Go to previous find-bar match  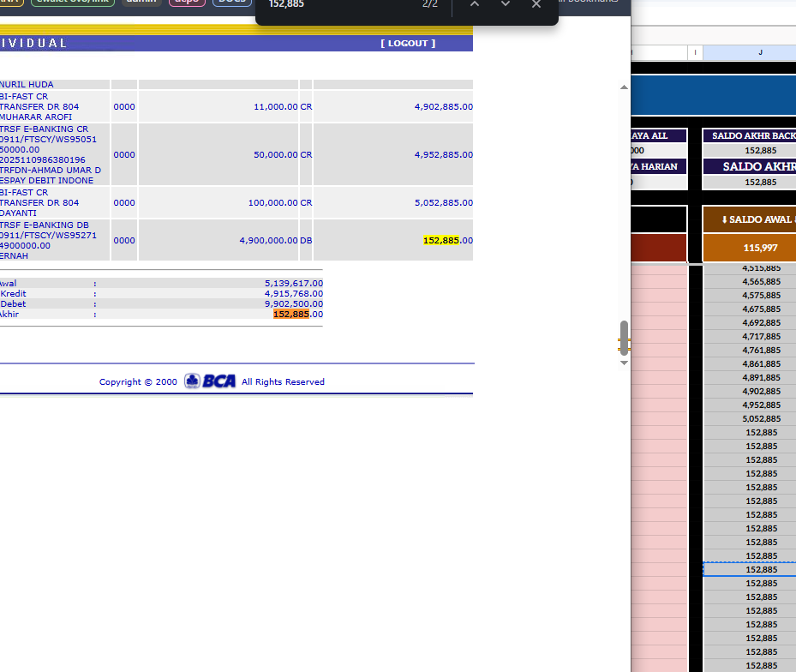pos(474,4)
